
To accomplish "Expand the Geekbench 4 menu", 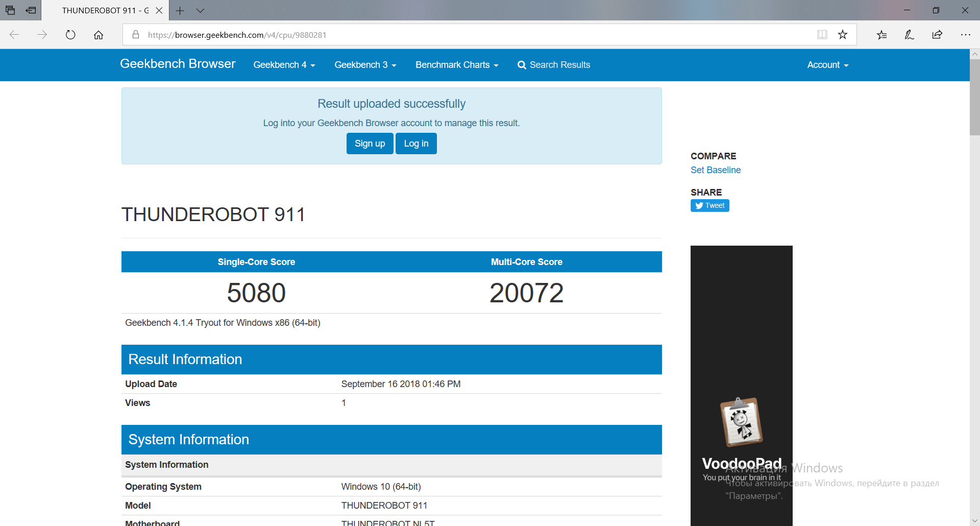I will click(x=284, y=65).
